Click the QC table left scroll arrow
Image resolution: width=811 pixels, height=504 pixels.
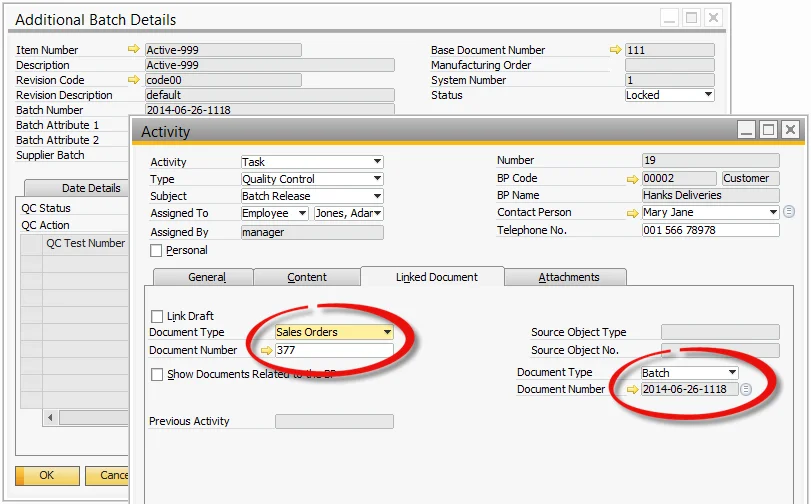(x=50, y=417)
